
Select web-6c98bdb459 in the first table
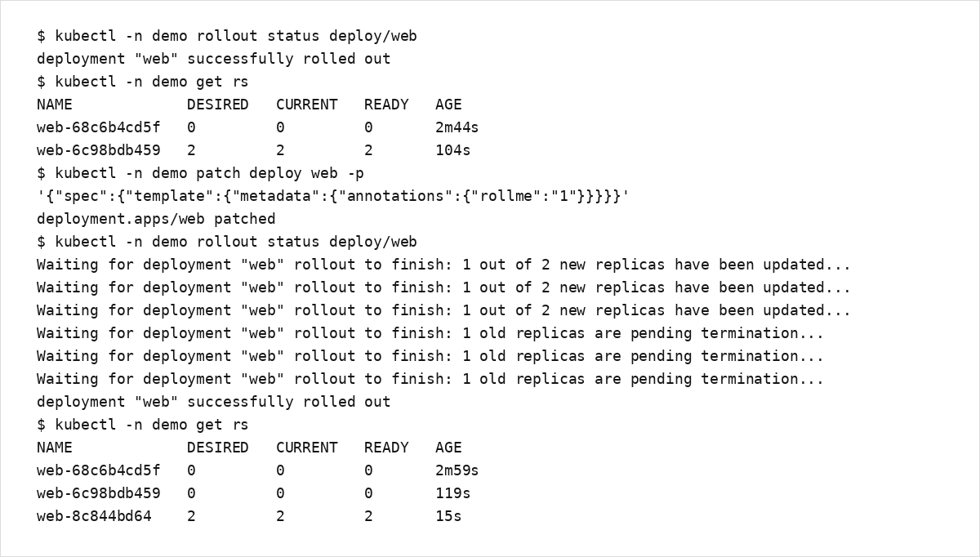tap(99, 150)
